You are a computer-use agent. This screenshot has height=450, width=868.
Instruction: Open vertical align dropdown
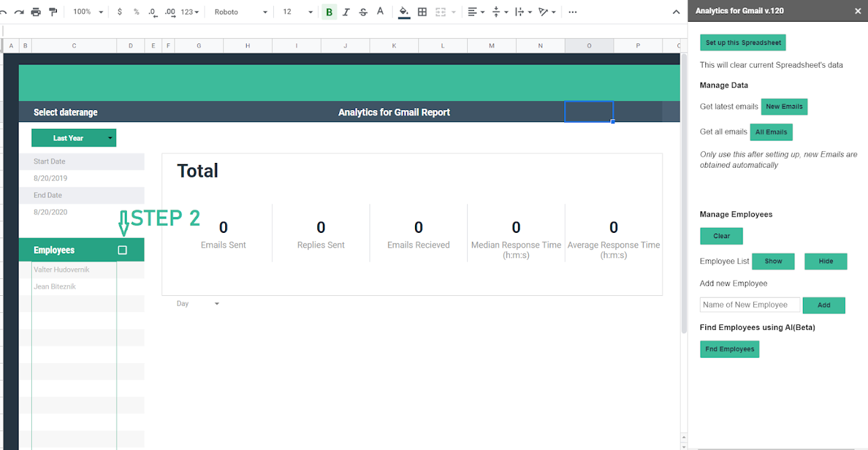coord(500,12)
